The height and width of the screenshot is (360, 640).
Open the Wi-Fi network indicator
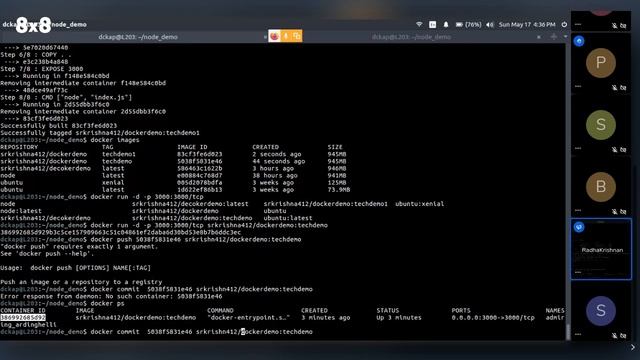pyautogui.click(x=419, y=24)
